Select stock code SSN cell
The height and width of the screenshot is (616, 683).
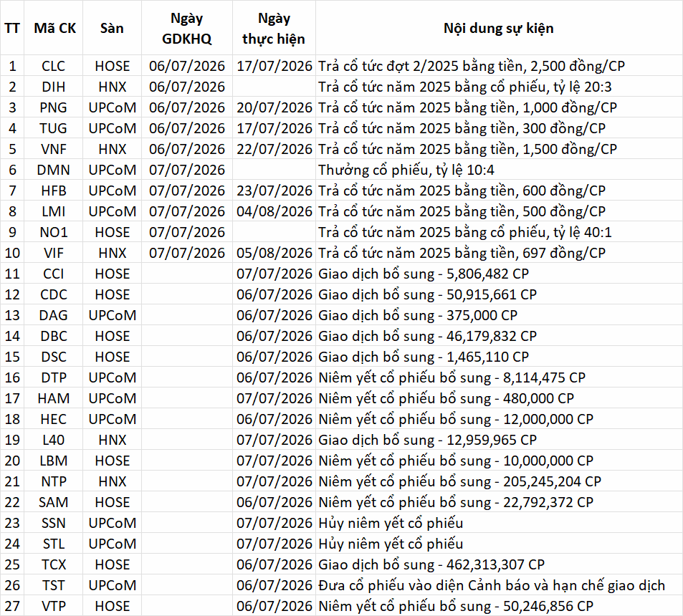pyautogui.click(x=54, y=523)
